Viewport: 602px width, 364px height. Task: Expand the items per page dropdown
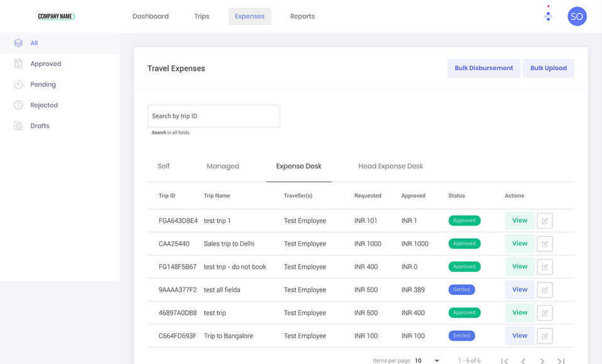point(436,361)
